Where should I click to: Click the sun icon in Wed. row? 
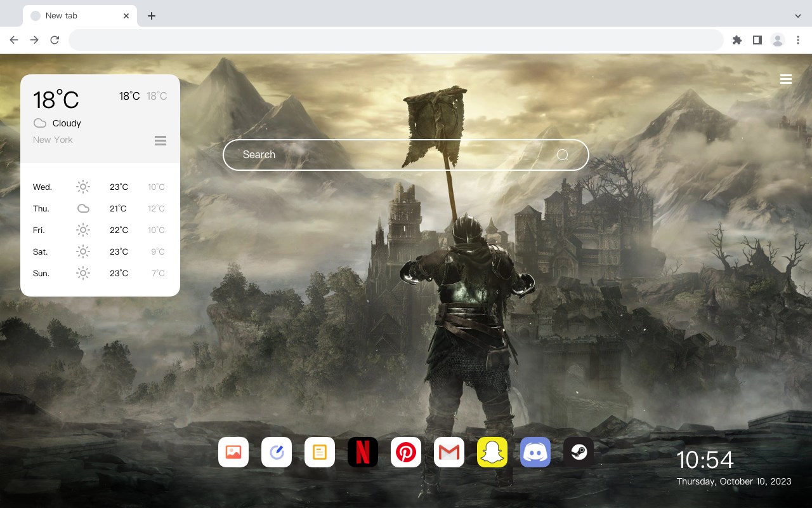[83, 187]
